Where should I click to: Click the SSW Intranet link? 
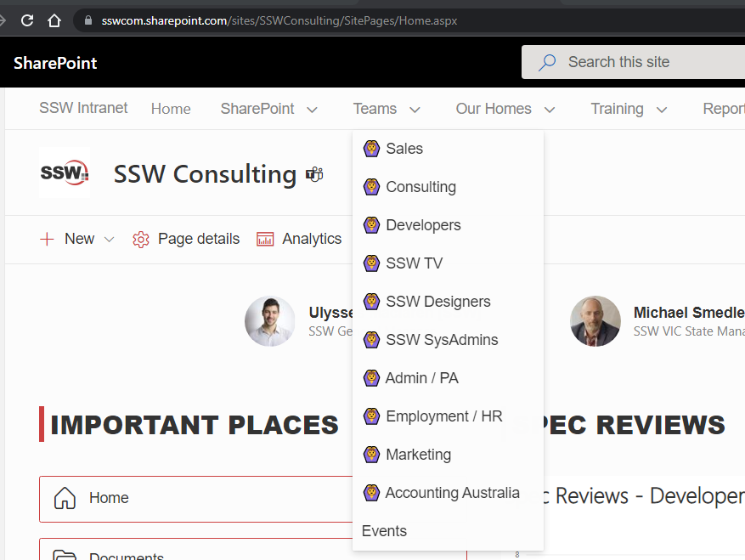(83, 108)
